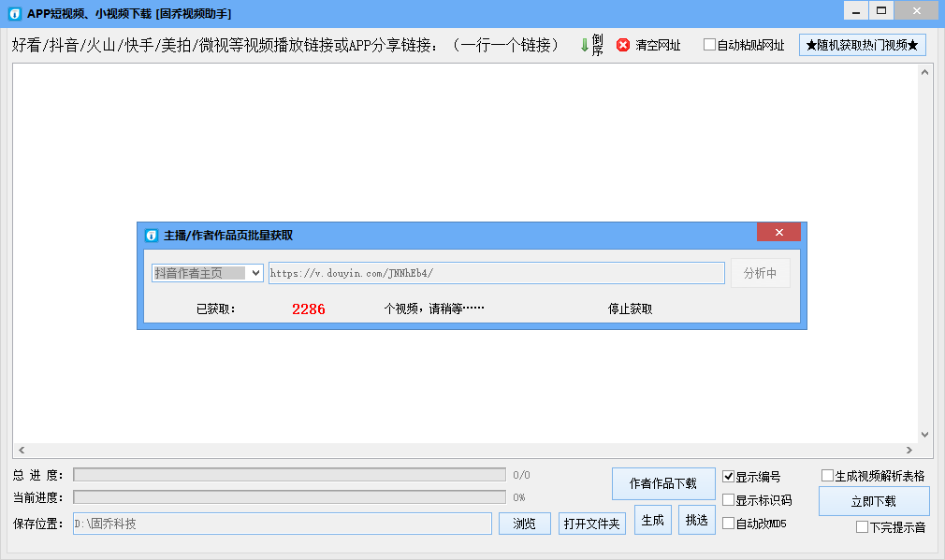Click 作者作品下载 button
Viewport: 945px width, 560px height.
click(x=663, y=483)
